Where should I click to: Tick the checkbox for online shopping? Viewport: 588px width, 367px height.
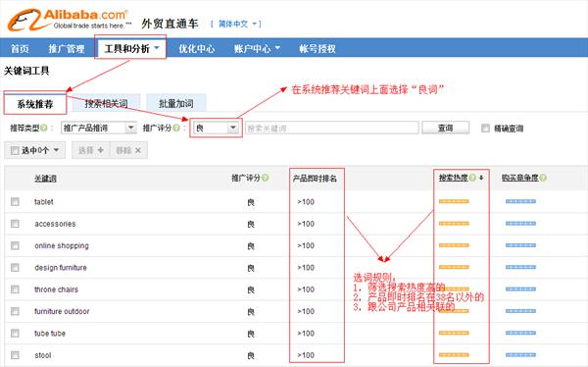15,245
